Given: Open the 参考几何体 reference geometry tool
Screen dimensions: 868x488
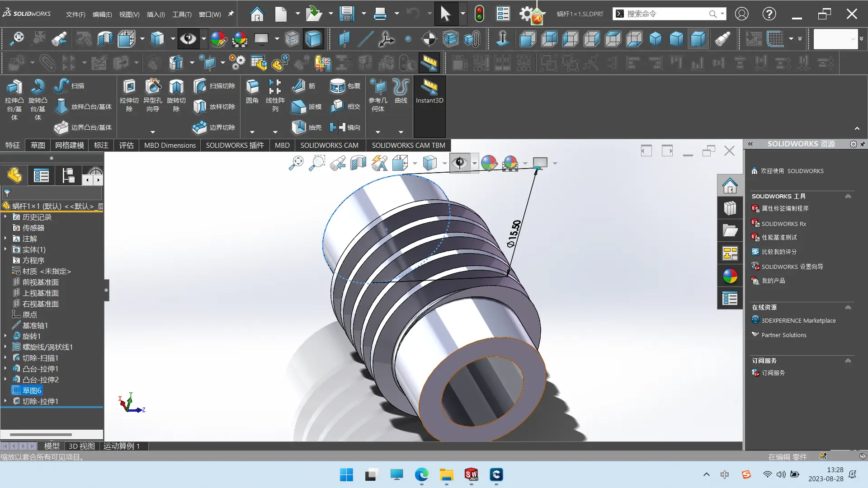Looking at the screenshot, I should point(378,95).
